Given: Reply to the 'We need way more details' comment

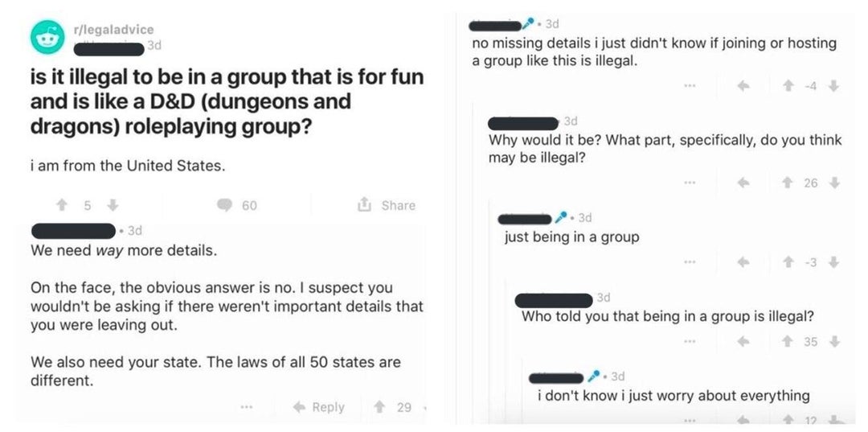Looking at the screenshot, I should click(319, 407).
